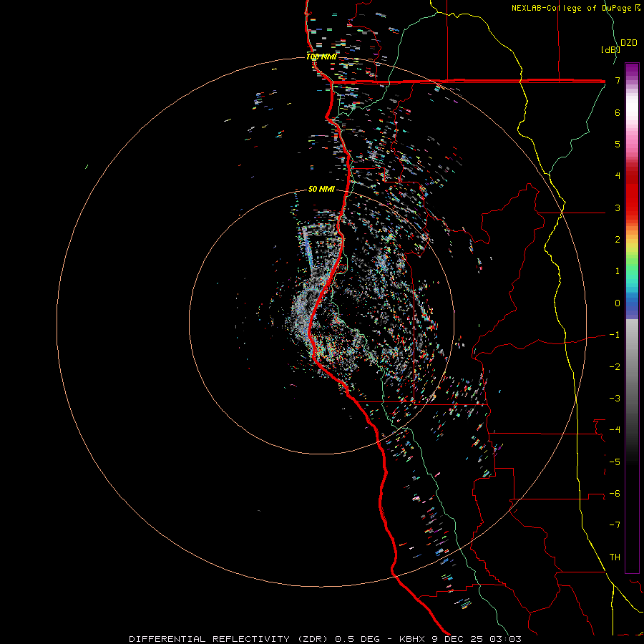
Task: Click the 7 value on the color scale
Action: pyautogui.click(x=618, y=80)
